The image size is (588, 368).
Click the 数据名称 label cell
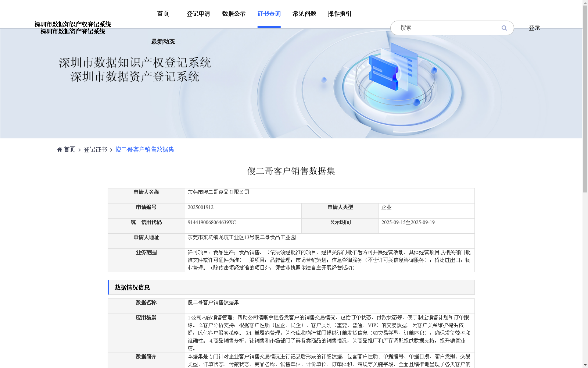(146, 306)
